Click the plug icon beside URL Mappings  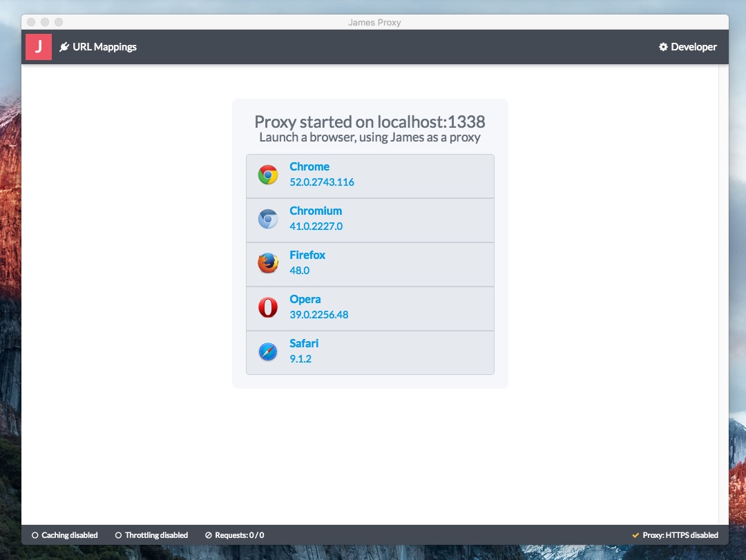pyautogui.click(x=64, y=47)
